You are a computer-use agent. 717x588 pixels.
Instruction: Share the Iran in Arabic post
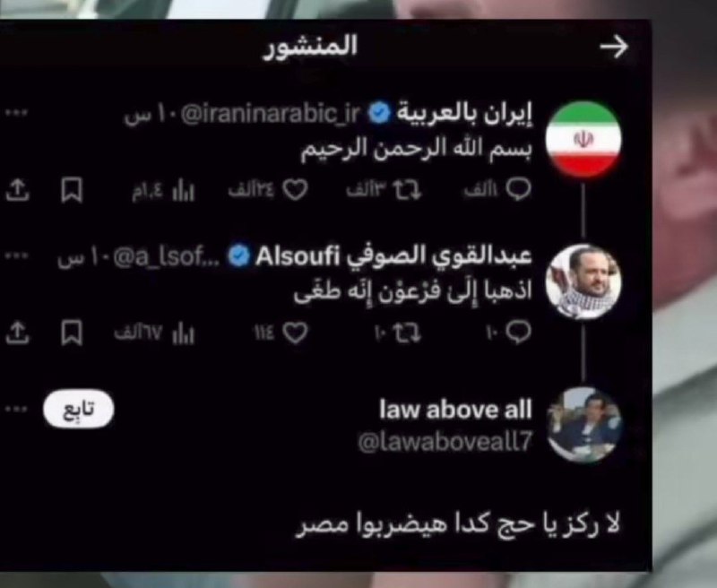point(17,190)
